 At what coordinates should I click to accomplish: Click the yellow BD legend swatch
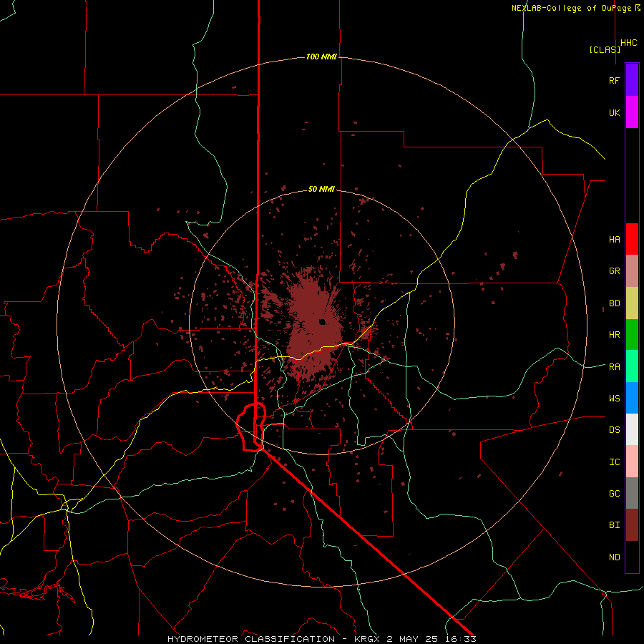[x=632, y=303]
